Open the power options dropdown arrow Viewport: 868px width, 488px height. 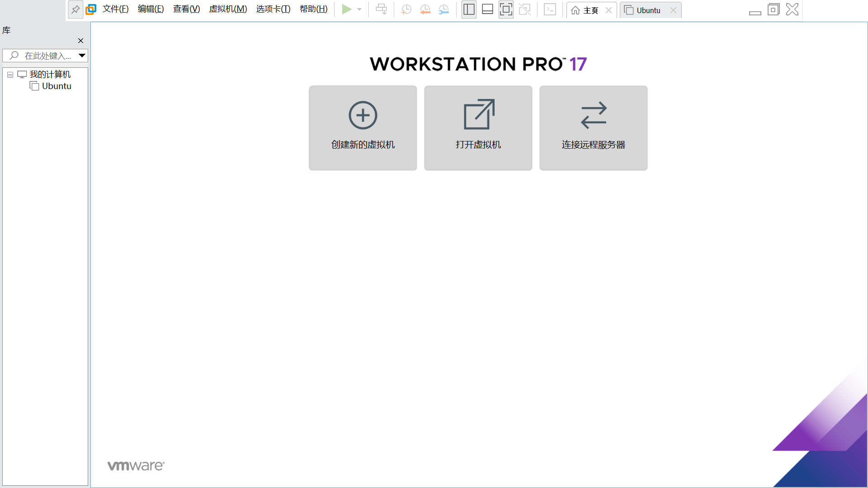click(359, 9)
